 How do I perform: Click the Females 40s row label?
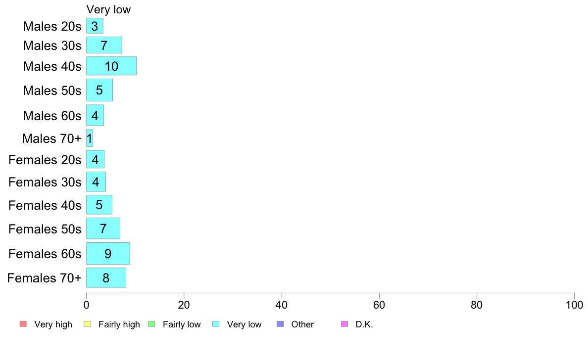tap(45, 205)
